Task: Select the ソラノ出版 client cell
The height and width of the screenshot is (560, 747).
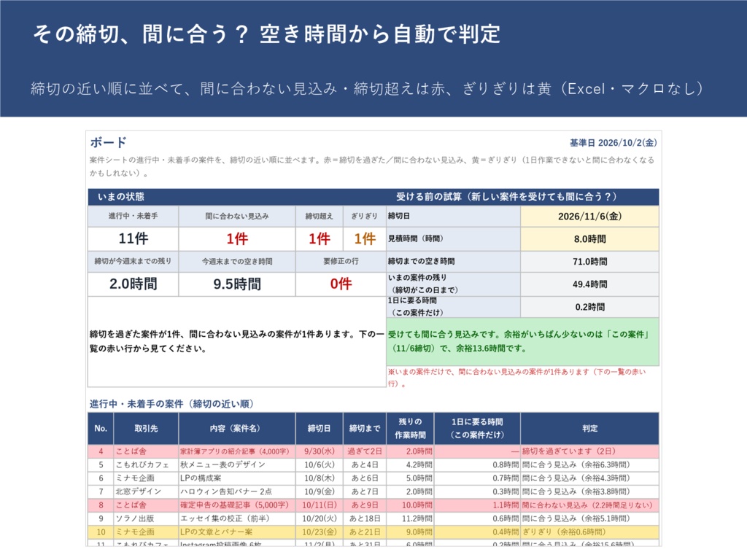Action: click(x=146, y=518)
